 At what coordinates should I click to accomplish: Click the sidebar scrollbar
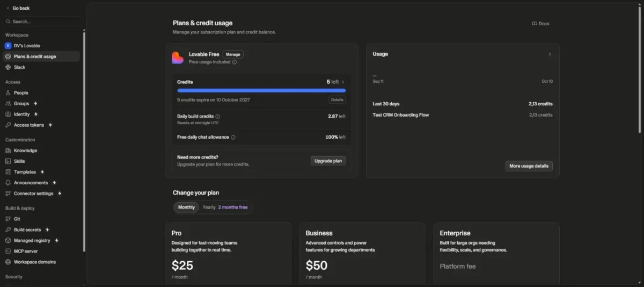click(84, 142)
